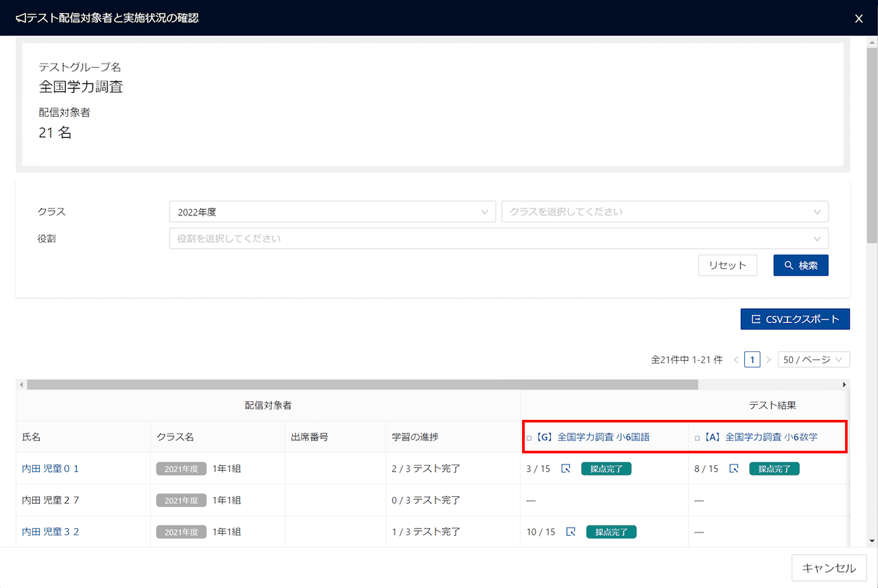Click the 配信対象者 table group header

[268, 405]
